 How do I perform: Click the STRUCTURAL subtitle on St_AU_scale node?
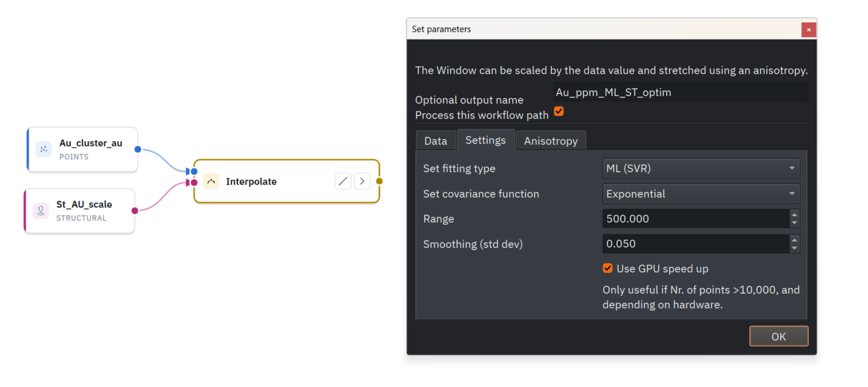(81, 218)
